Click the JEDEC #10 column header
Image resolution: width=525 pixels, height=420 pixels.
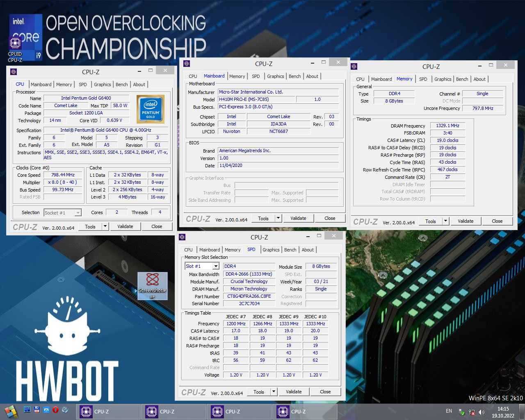(x=315, y=317)
